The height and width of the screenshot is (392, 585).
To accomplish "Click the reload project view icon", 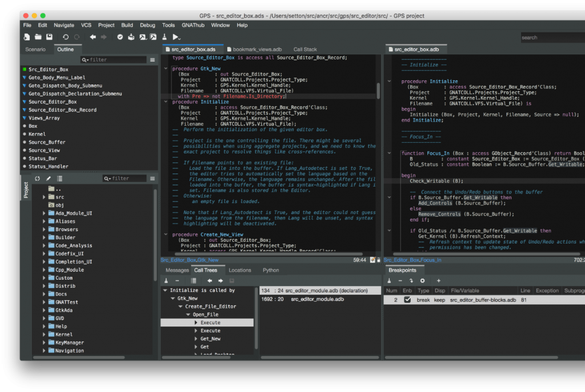I will [x=37, y=179].
